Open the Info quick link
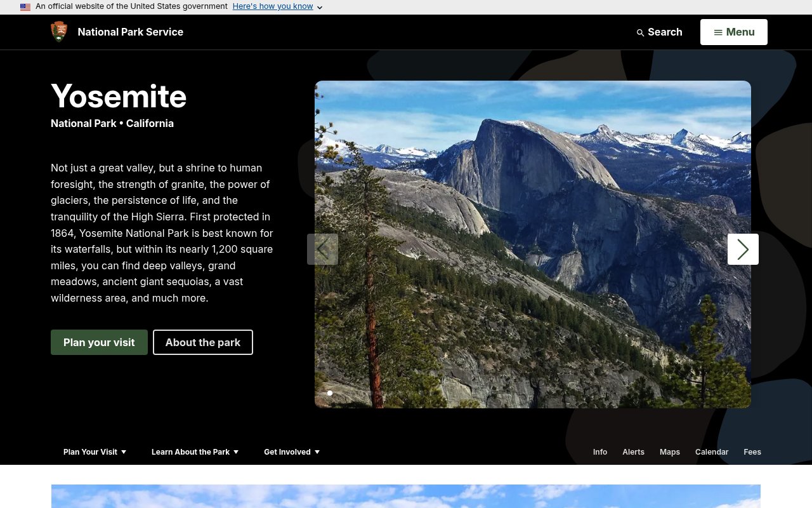The image size is (812, 508). (600, 452)
